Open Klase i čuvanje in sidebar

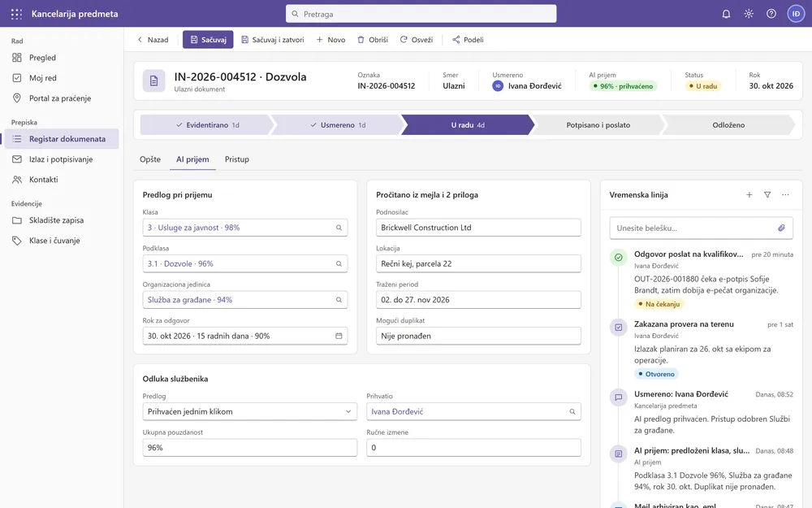62,241
